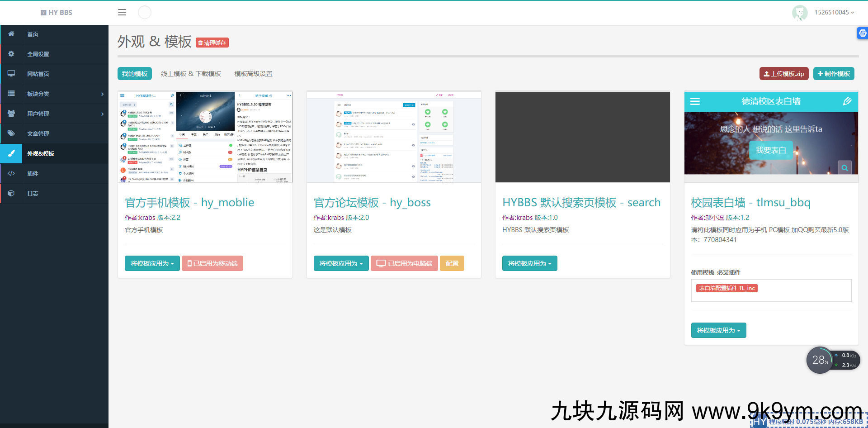Click the 表白墙配置插件 TL_inc plugin tag
This screenshot has width=868, height=428.
(726, 288)
